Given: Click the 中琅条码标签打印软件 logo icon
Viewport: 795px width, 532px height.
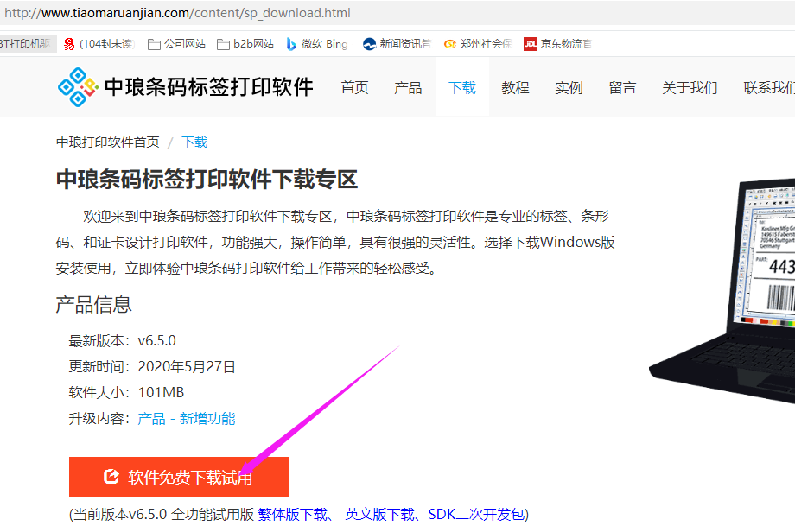Looking at the screenshot, I should 76,88.
